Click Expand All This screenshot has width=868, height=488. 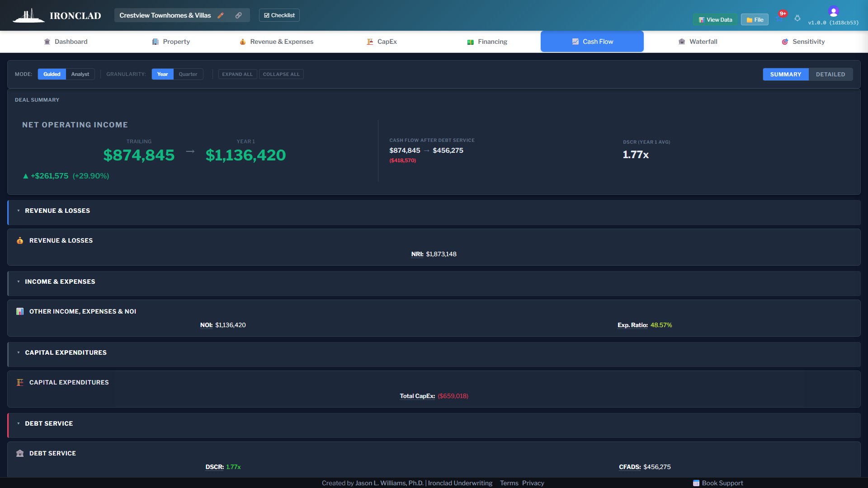[x=237, y=74]
